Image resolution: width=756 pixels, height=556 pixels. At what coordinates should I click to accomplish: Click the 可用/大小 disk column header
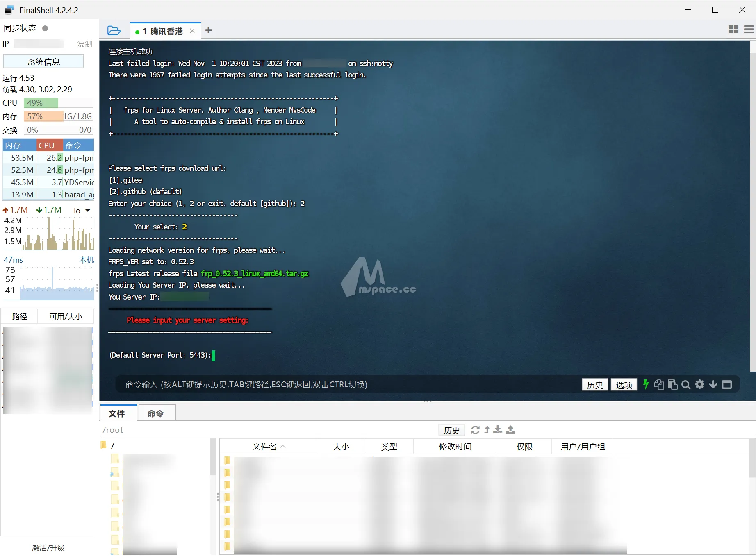tap(66, 317)
